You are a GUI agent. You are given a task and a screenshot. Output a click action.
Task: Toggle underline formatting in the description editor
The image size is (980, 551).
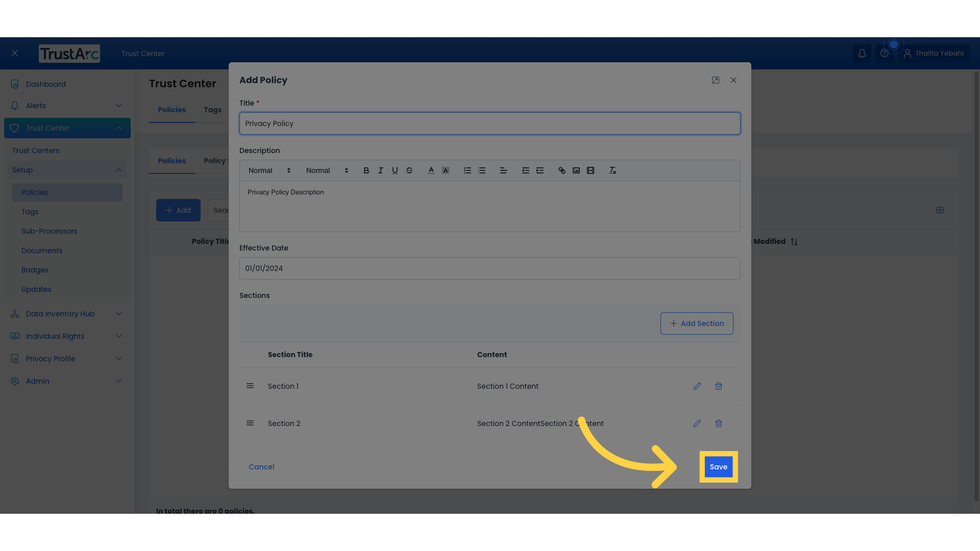click(395, 170)
